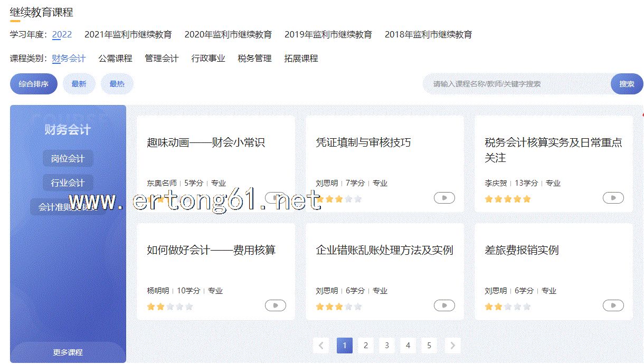Click the 搜索 button
The image size is (644, 364).
[x=627, y=84]
